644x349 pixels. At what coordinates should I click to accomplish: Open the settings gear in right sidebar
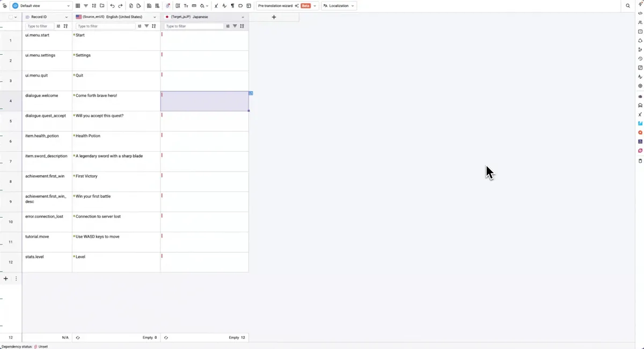pos(640,86)
